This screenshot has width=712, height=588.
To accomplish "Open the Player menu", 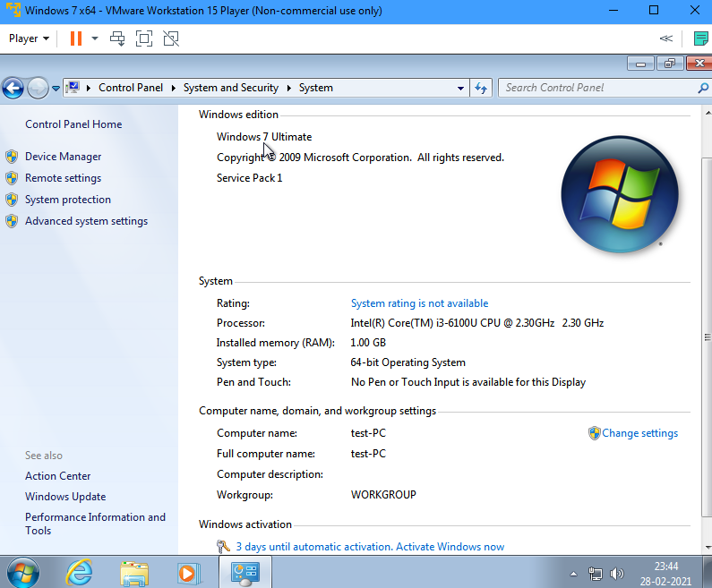I will click(29, 38).
